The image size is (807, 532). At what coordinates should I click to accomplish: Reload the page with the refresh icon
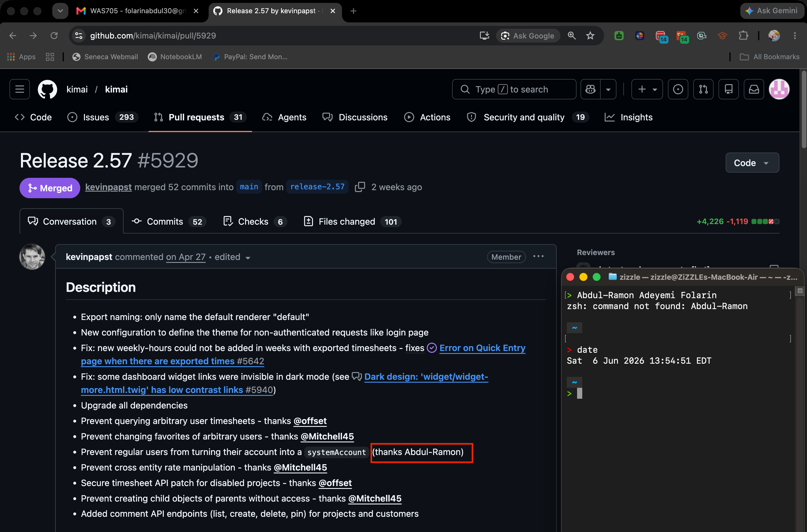click(54, 35)
